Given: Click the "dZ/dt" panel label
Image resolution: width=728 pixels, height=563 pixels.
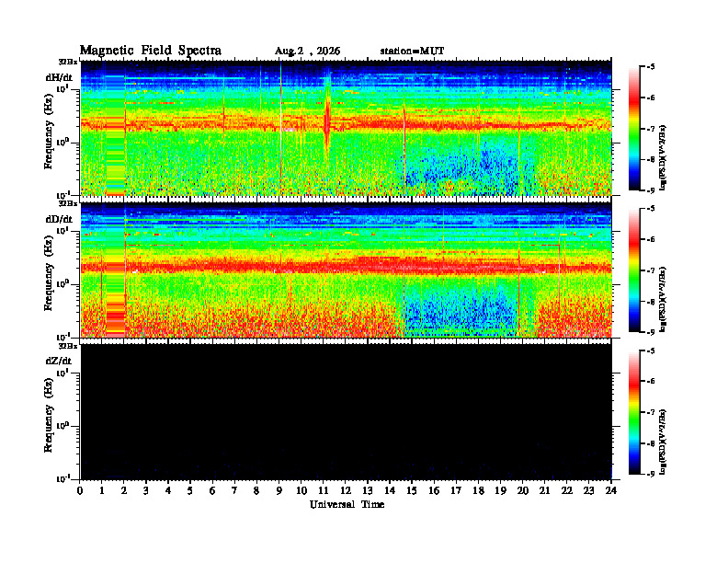Looking at the screenshot, I should point(59,361).
